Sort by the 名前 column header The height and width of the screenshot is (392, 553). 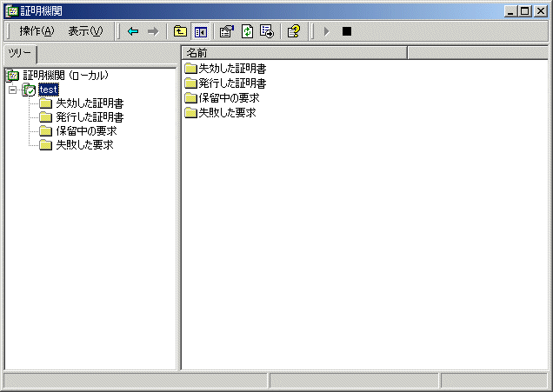[x=295, y=53]
